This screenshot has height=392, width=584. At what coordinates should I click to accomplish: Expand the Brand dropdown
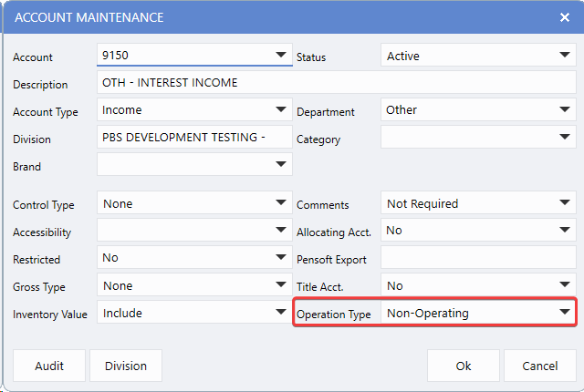click(281, 165)
